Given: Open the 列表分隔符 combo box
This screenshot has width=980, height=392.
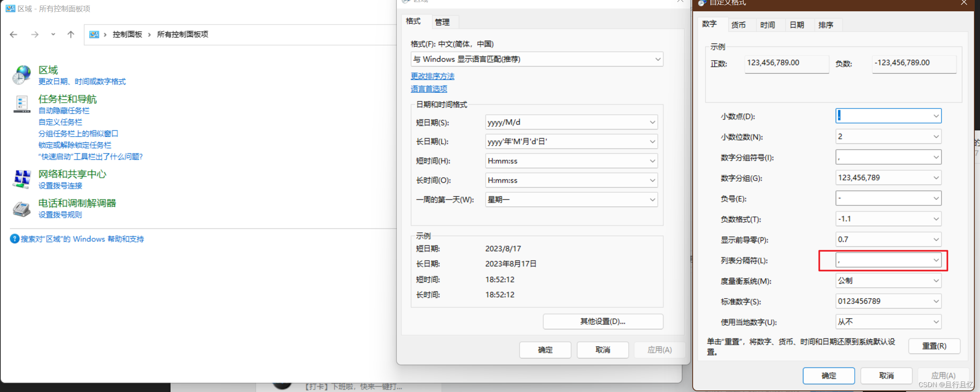Looking at the screenshot, I should 888,260.
